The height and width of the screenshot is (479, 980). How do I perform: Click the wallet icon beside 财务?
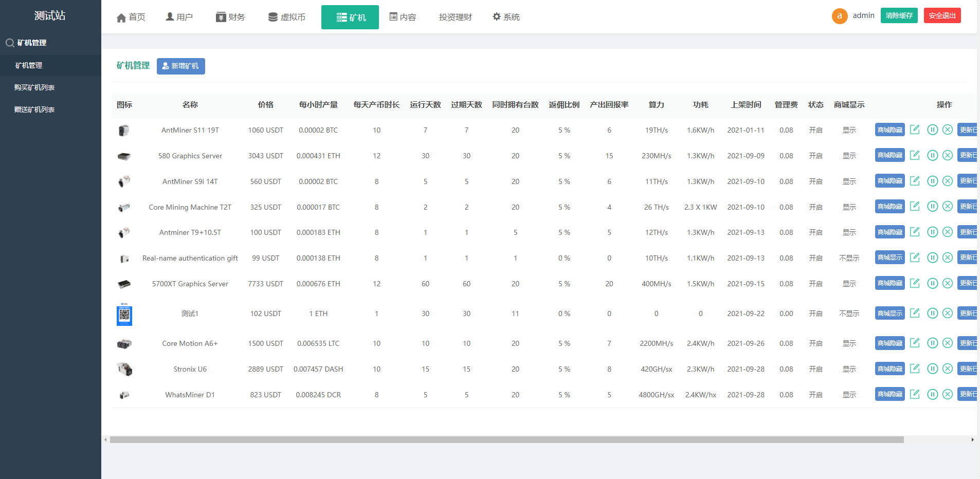tap(220, 16)
